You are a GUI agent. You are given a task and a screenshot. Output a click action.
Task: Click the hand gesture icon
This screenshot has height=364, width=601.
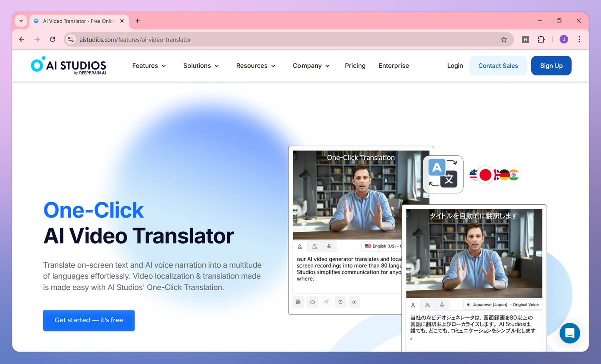[x=326, y=302]
